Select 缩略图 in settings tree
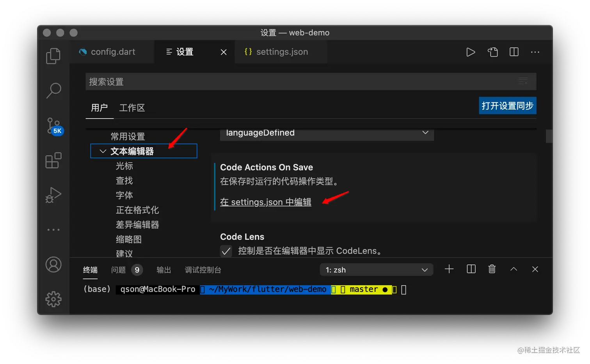The height and width of the screenshot is (364, 590). click(129, 239)
